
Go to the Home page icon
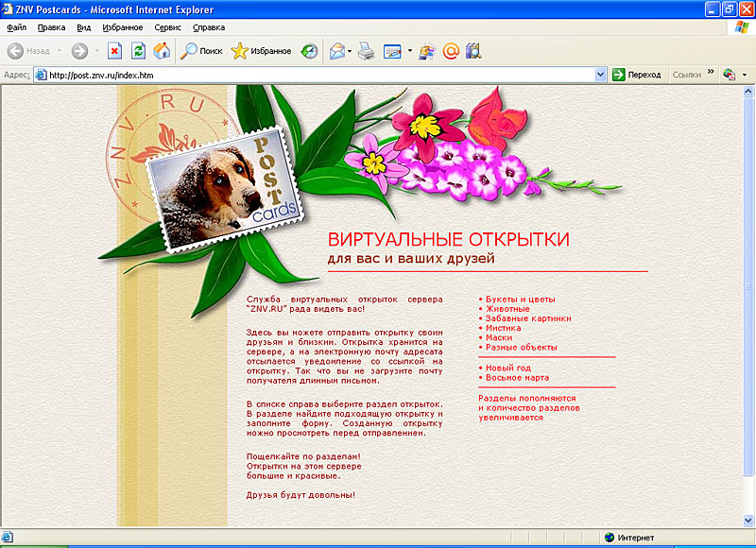(x=162, y=51)
